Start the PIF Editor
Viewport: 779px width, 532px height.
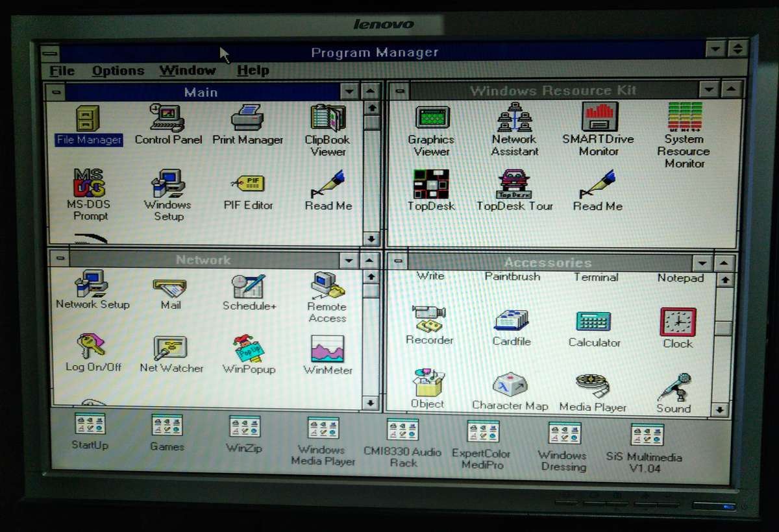[249, 185]
